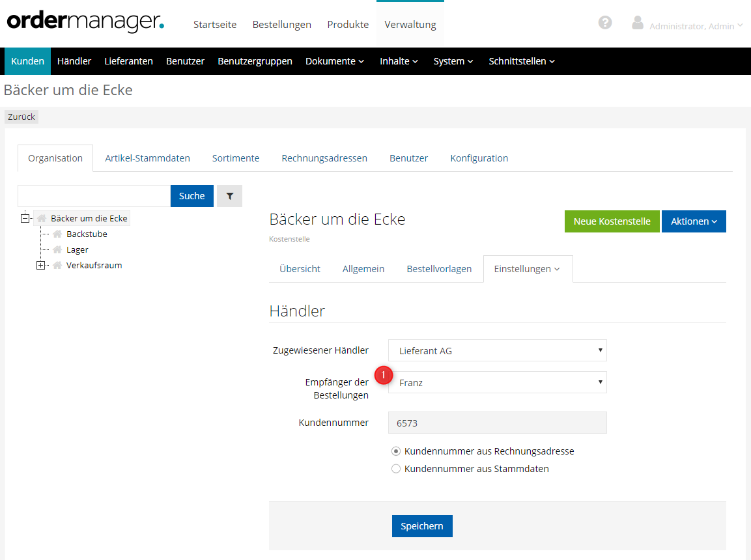Image resolution: width=751 pixels, height=560 pixels.
Task: Expand the Verkaufsraum tree node
Action: click(x=41, y=266)
